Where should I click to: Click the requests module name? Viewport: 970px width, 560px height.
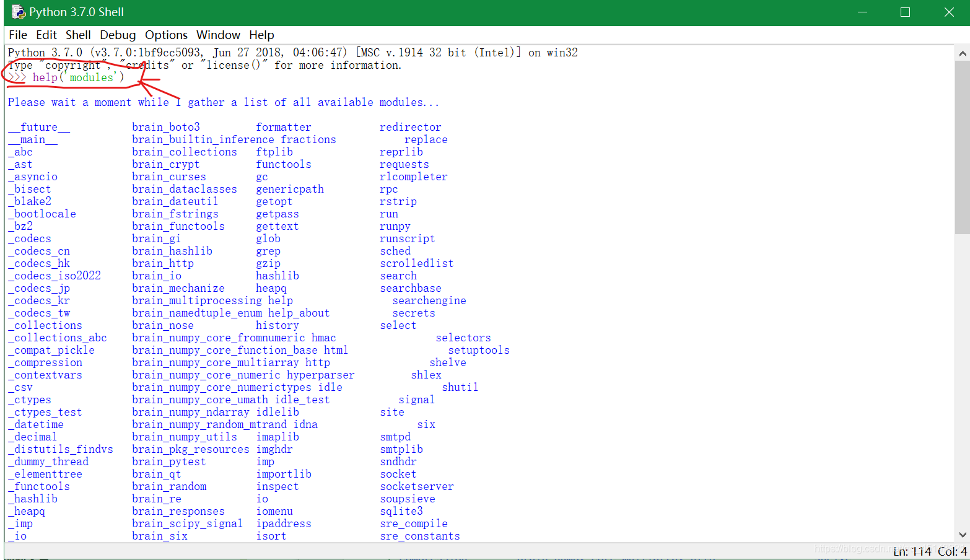click(404, 164)
